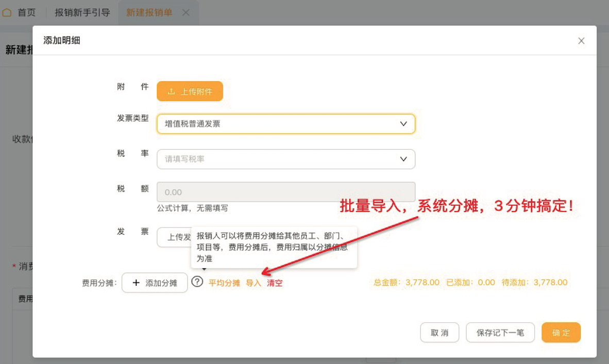Click 保存记下一笔 to save and add another

(x=500, y=332)
